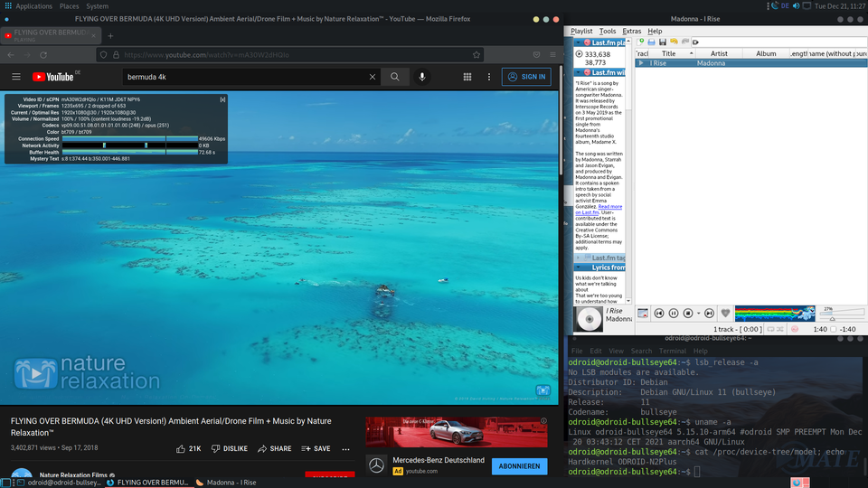Screen dimensions: 868x488
Task: Click the undo arrow in Clementine
Action: [674, 42]
